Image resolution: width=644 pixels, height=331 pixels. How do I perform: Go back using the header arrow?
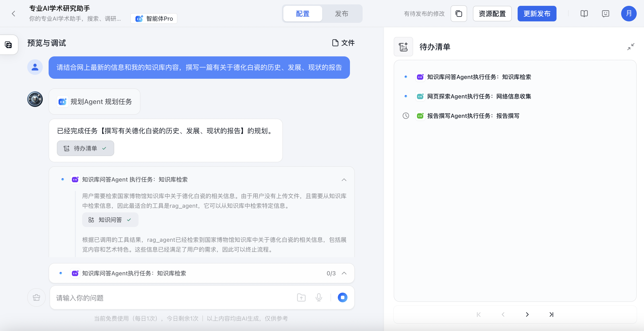tap(14, 14)
